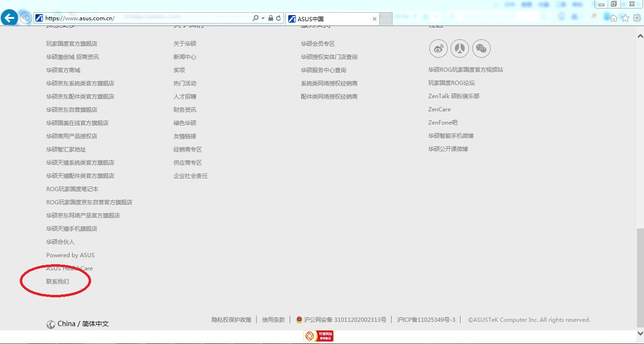Viewport: 644px width, 344px height.
Task: Click the ZenCare link
Action: point(439,109)
